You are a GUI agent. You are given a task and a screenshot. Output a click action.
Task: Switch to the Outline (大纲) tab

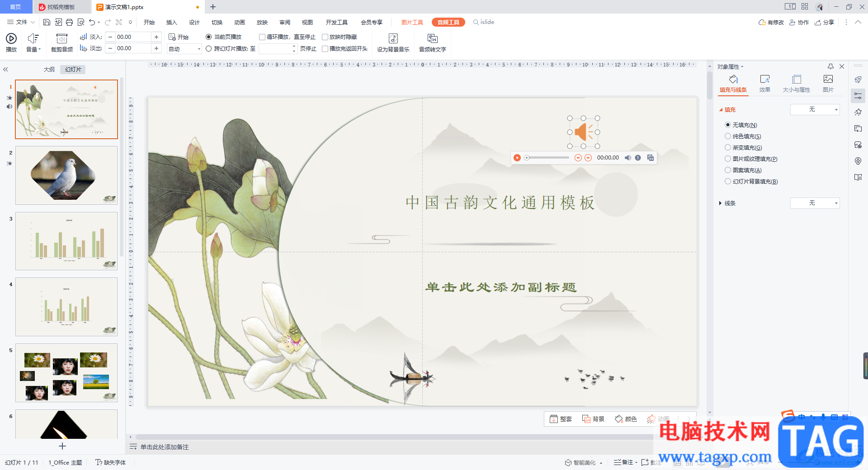click(x=49, y=70)
